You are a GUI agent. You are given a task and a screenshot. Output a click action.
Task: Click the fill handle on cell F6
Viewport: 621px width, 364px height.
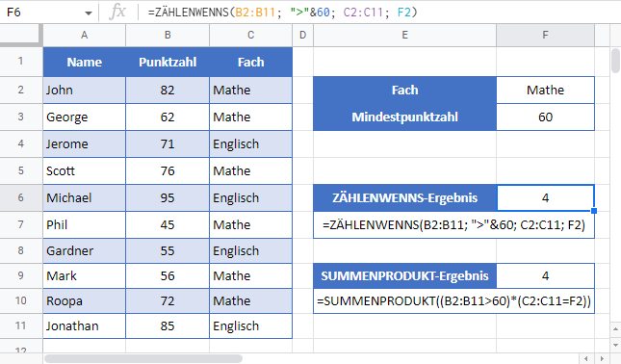click(594, 211)
